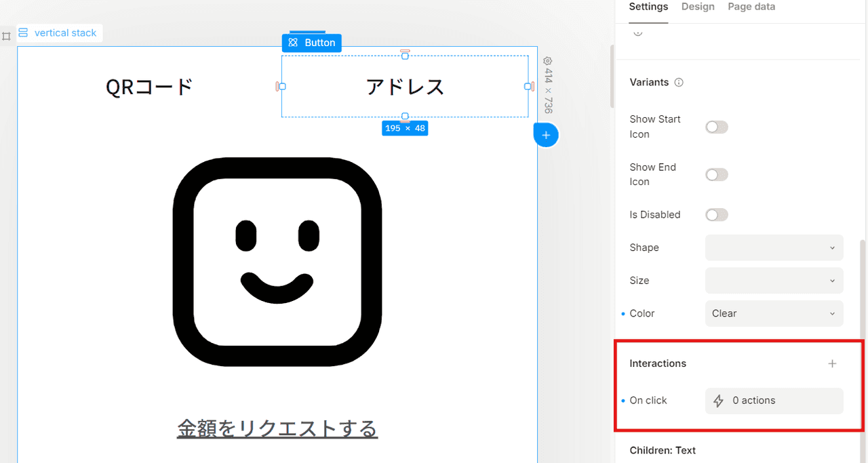Select the vertical stack label

(x=59, y=33)
